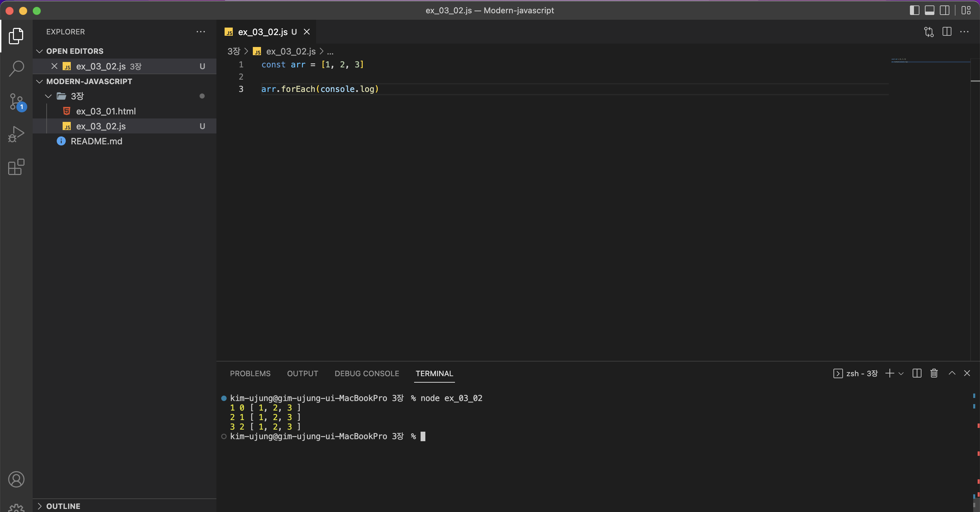The width and height of the screenshot is (980, 512).
Task: Open the Accounts menu icon
Action: (16, 479)
